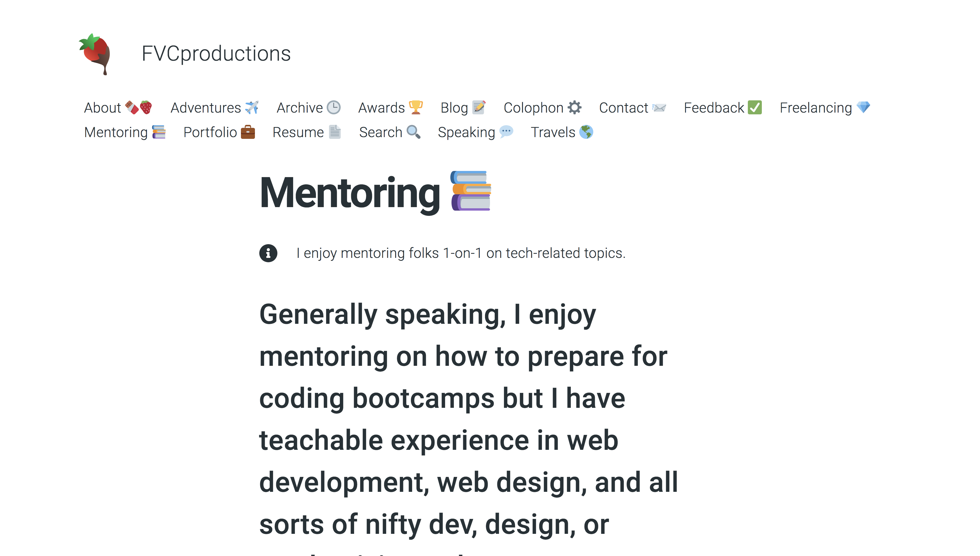
Task: Click the trophy icon beside Awards
Action: (416, 108)
